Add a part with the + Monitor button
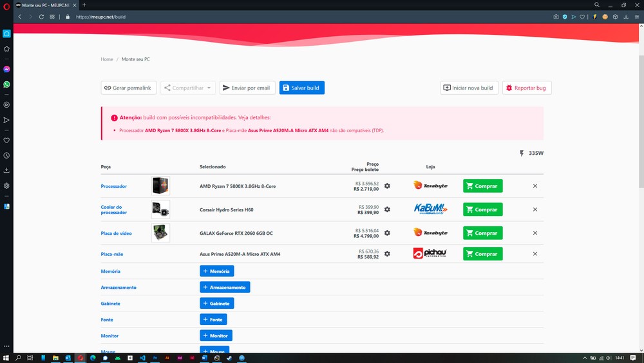The height and width of the screenshot is (363, 644). (216, 335)
